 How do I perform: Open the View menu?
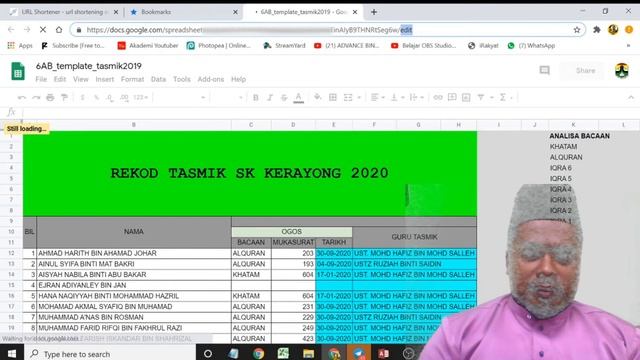(80, 79)
